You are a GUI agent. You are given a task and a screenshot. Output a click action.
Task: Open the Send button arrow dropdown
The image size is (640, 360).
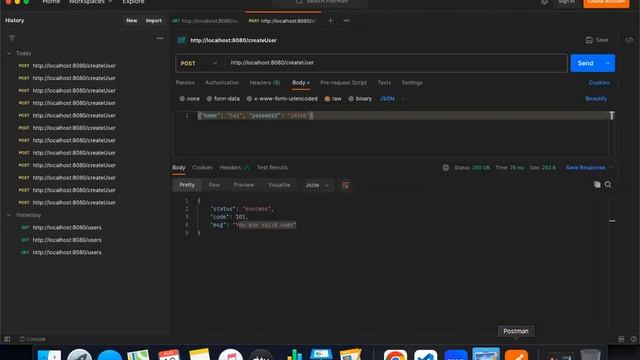(608, 63)
